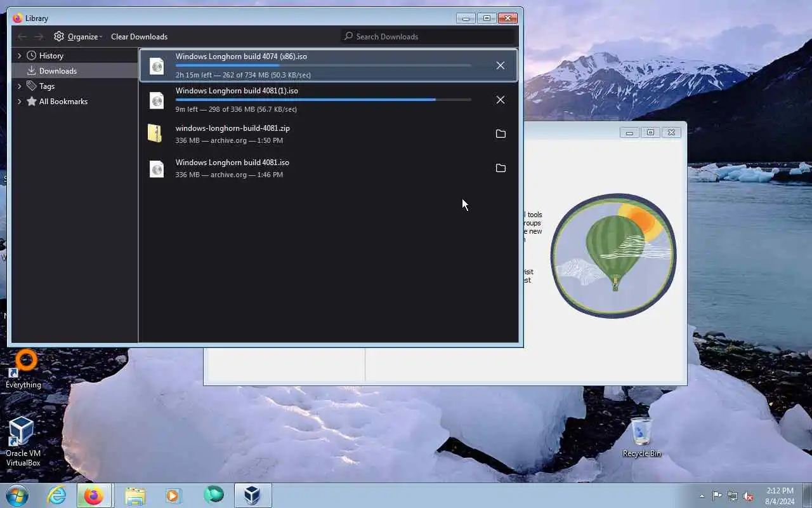
Task: Launch Internet Explorer from the taskbar
Action: click(56, 495)
